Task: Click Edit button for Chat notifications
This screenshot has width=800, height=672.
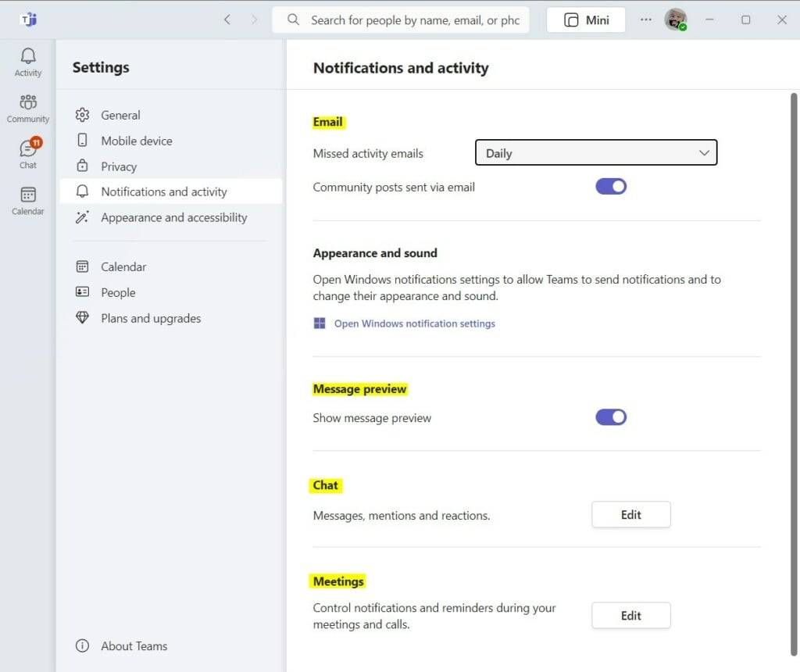Action: point(630,515)
